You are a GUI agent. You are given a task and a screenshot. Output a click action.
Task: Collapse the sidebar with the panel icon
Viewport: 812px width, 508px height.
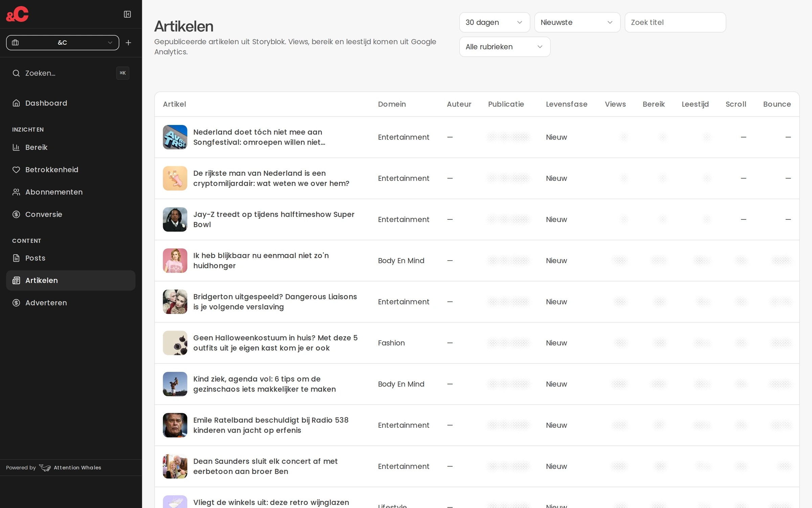coord(127,14)
